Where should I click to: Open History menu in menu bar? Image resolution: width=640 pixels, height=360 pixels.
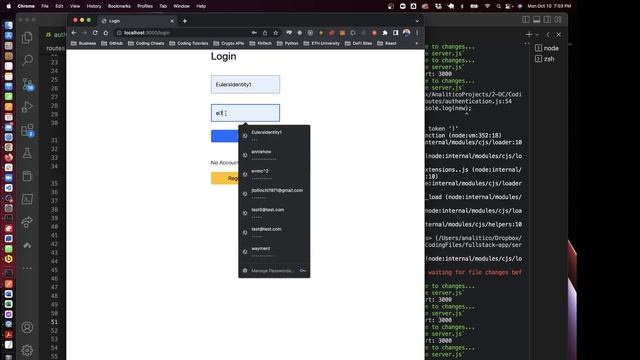(94, 6)
